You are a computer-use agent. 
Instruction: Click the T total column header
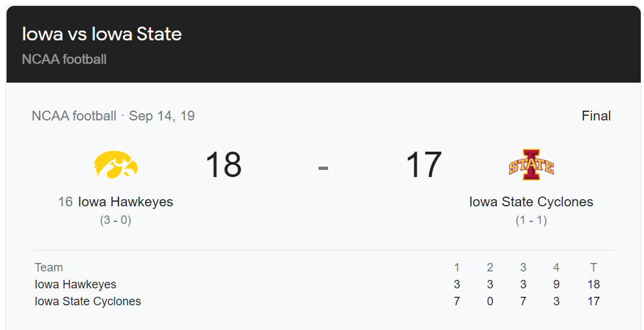pos(593,268)
